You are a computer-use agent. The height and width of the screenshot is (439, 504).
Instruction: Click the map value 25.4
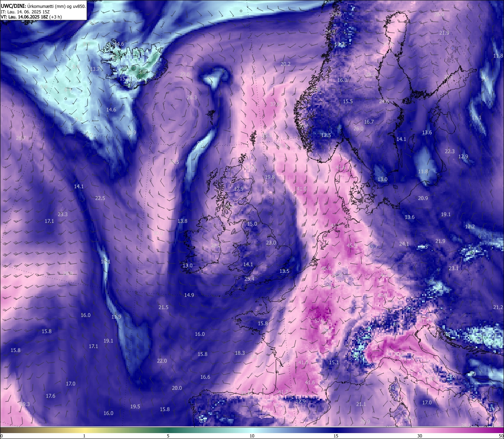[x=249, y=279]
